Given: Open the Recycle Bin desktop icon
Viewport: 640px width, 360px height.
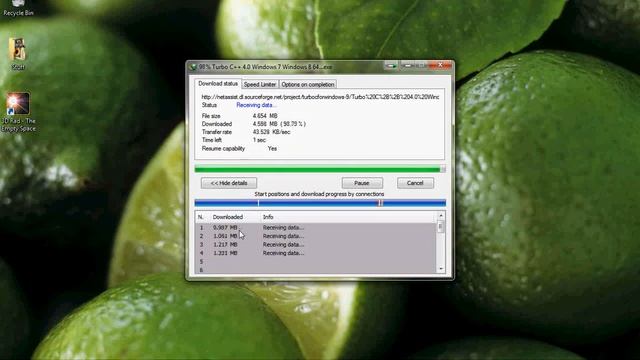Looking at the screenshot, I should (x=18, y=7).
